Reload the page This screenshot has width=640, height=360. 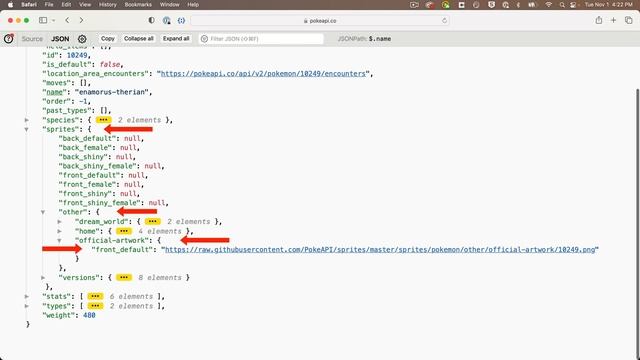tap(444, 20)
